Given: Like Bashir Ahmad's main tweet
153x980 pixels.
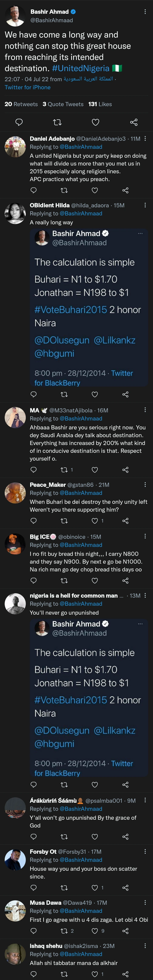Looking at the screenshot, I should coord(96,122).
